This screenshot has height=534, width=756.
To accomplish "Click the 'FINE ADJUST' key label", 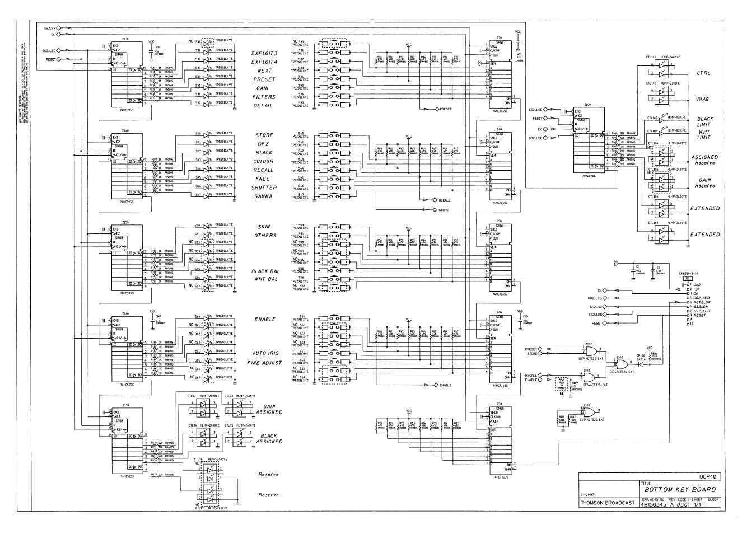I will (265, 363).
